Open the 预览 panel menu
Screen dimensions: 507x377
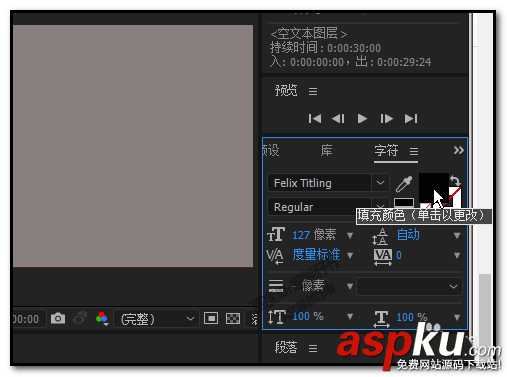[313, 91]
